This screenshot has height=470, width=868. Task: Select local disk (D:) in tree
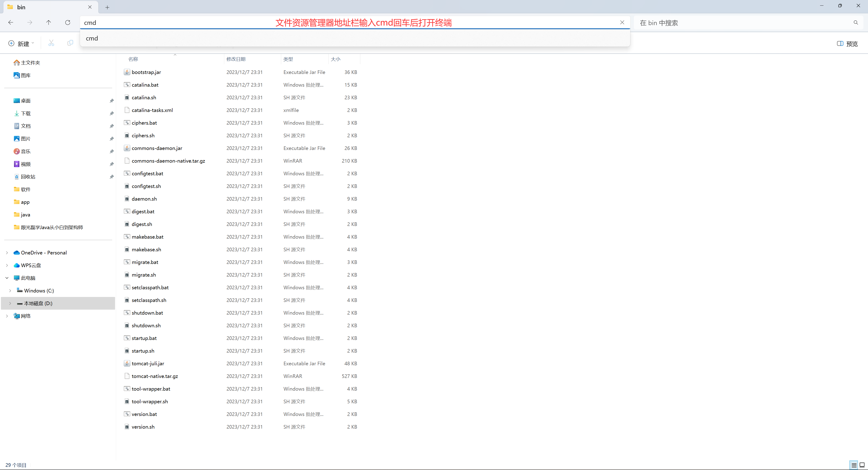[58, 304]
